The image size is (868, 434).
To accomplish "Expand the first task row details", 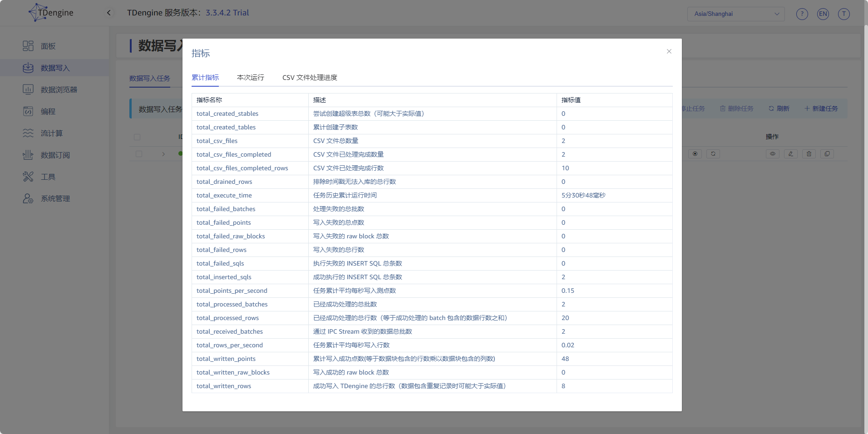I will point(163,154).
